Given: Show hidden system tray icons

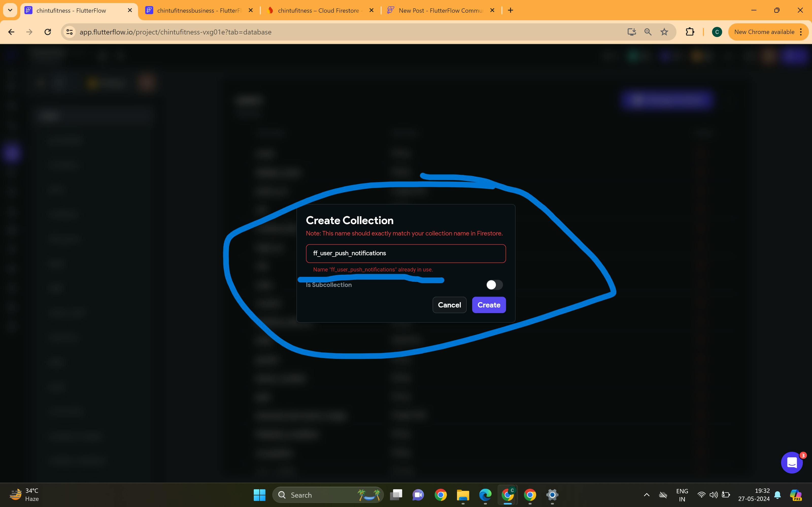Looking at the screenshot, I should click(x=647, y=495).
